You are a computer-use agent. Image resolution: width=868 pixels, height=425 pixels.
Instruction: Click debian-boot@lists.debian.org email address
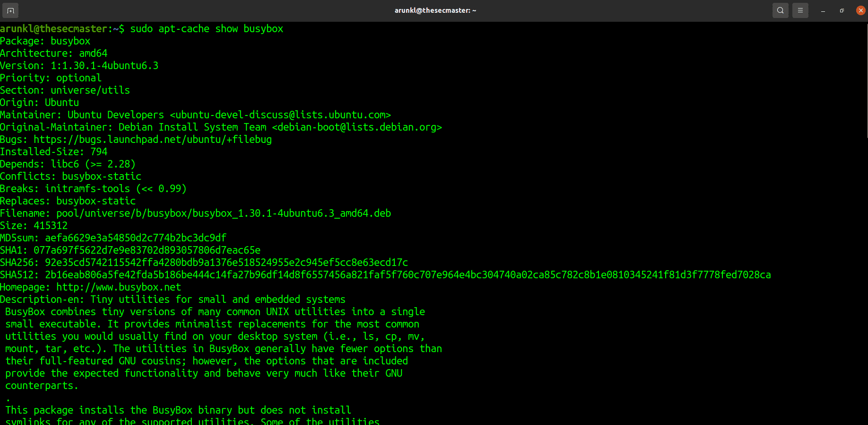tap(357, 127)
